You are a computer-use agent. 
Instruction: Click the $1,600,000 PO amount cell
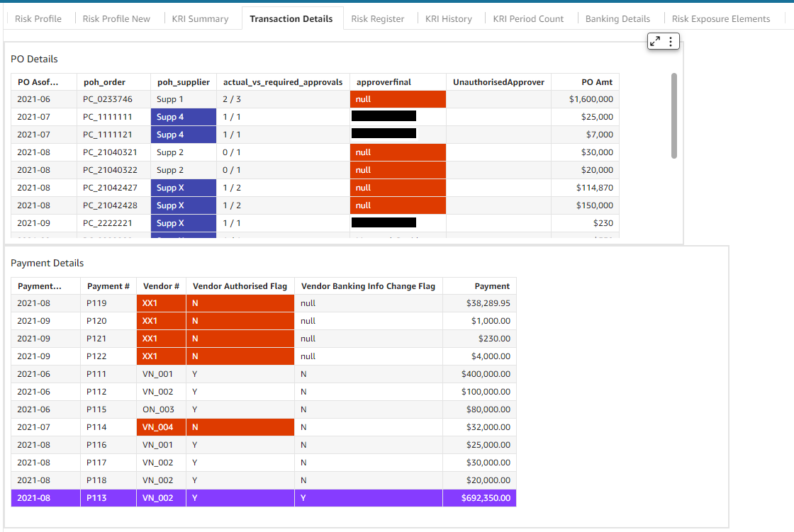[x=591, y=100]
